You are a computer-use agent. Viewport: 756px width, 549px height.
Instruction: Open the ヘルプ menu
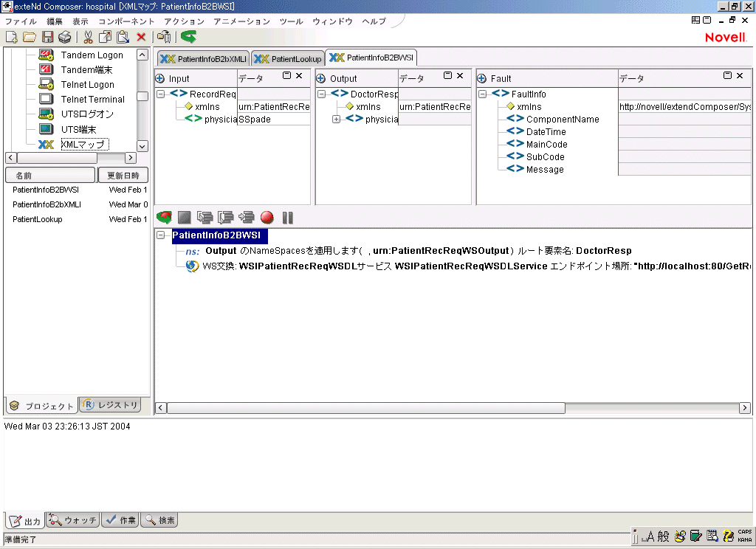pos(374,21)
